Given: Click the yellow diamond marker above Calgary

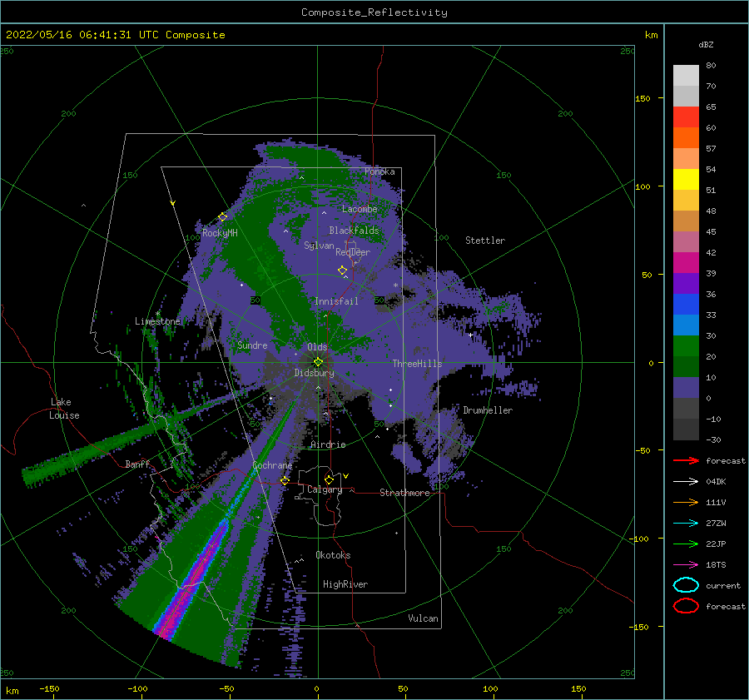Looking at the screenshot, I should tap(329, 479).
